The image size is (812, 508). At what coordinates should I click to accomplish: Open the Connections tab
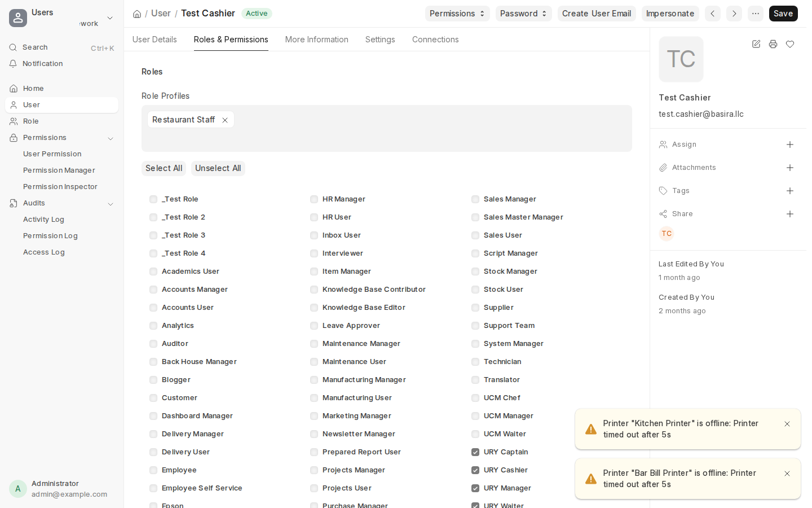[435, 40]
